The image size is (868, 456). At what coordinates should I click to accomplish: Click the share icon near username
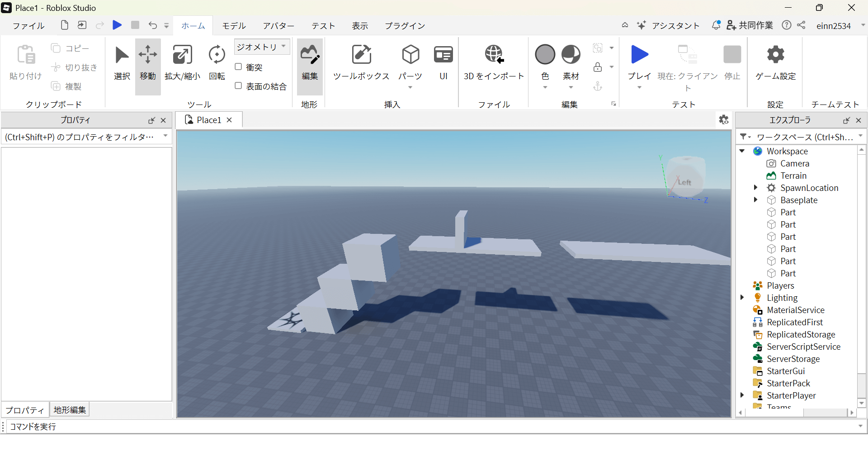(x=801, y=25)
